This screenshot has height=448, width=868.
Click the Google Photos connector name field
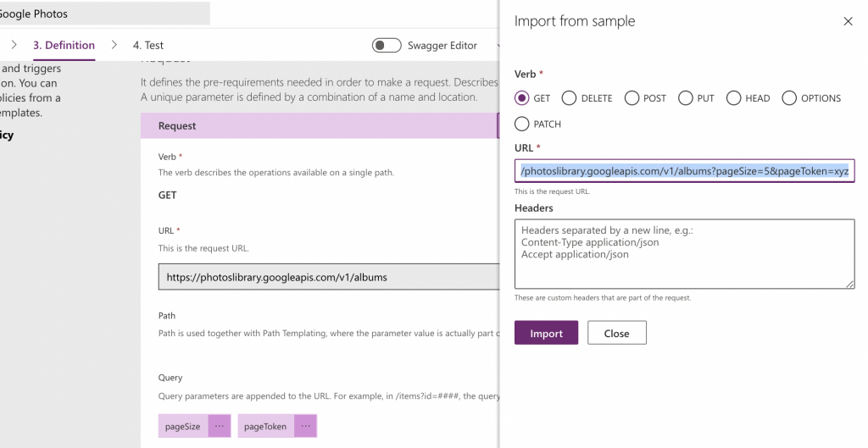[x=102, y=14]
